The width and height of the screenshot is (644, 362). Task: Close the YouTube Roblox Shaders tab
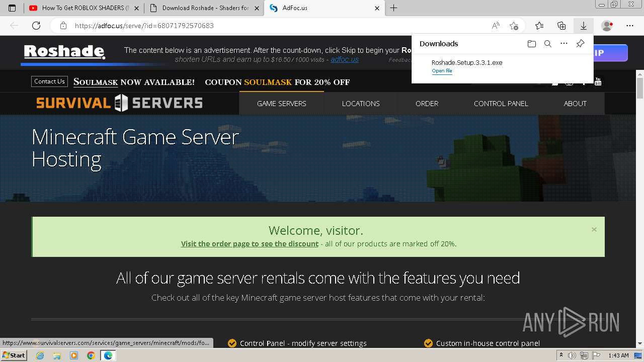click(x=136, y=8)
